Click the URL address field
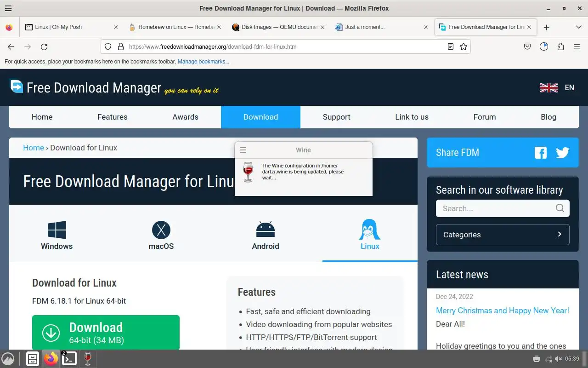 tap(285, 46)
